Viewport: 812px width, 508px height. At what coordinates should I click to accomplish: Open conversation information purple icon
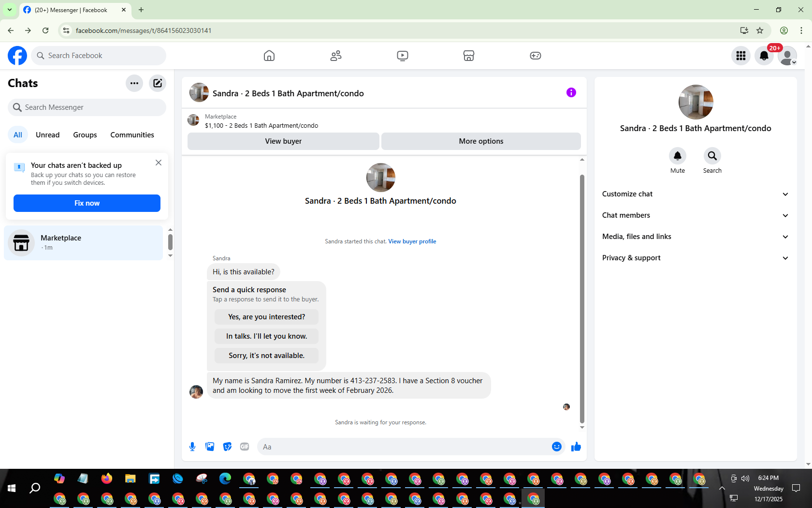coord(571,92)
